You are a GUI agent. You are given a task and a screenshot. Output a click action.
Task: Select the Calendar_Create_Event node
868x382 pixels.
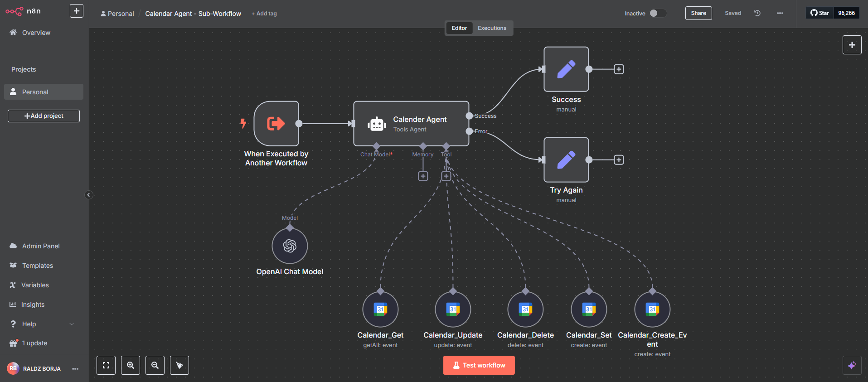coord(652,309)
